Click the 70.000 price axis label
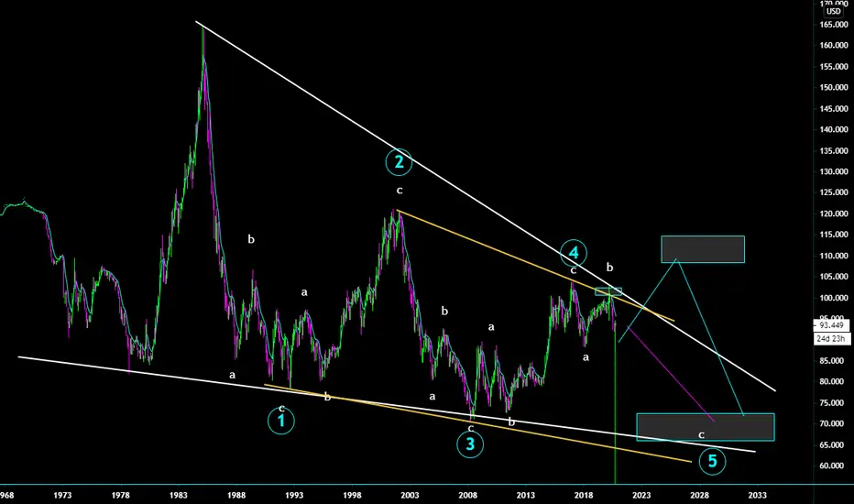This screenshot has width=854, height=504. click(834, 423)
